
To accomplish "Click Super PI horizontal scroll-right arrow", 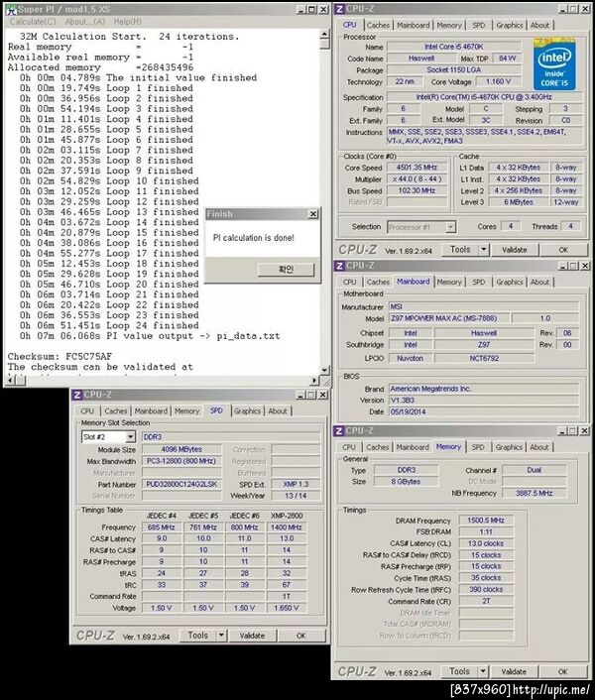I will click(x=315, y=380).
